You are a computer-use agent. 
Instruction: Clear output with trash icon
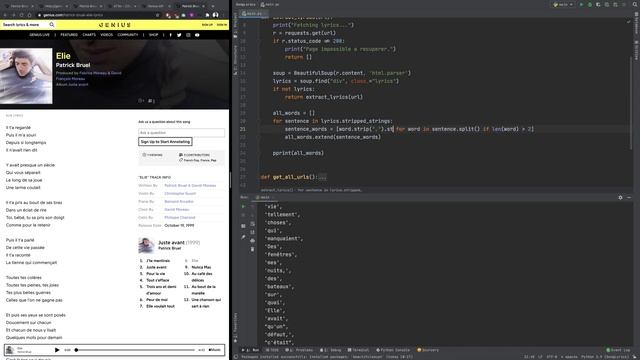tap(252, 249)
